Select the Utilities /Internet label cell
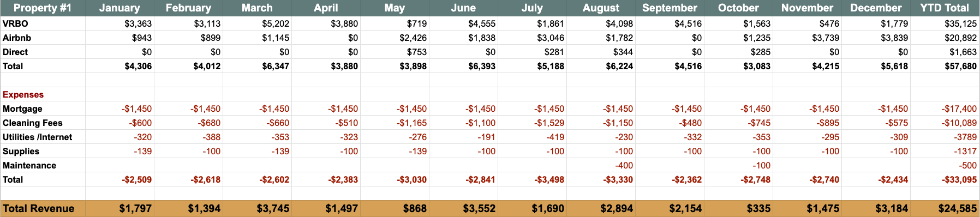 pyautogui.click(x=43, y=137)
